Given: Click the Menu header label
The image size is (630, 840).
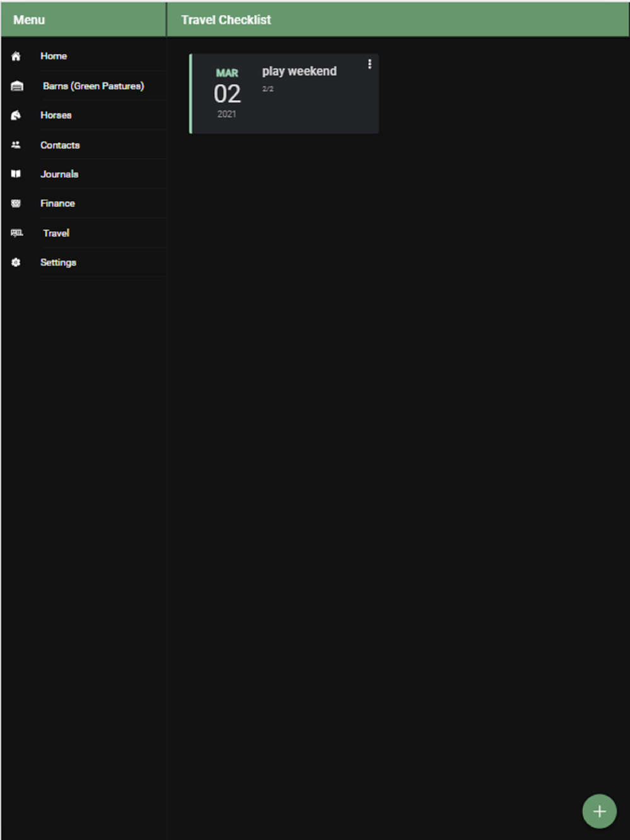Looking at the screenshot, I should tap(29, 20).
